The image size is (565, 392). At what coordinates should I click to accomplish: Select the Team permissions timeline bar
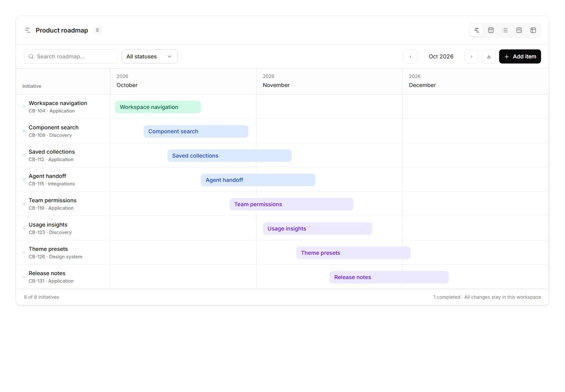291,204
